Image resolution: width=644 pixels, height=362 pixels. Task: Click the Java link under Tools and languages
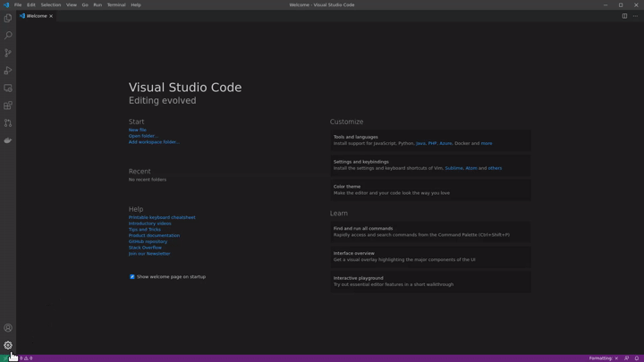coord(420,143)
